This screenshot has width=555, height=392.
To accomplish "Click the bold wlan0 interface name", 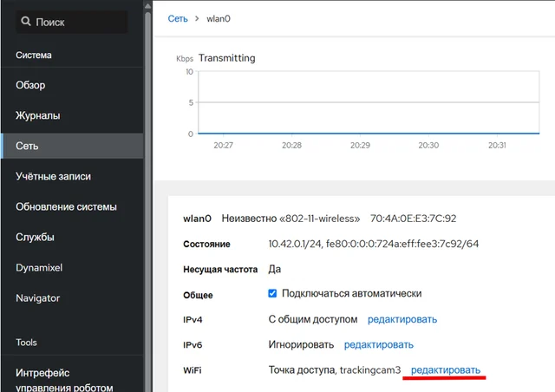I will click(197, 219).
